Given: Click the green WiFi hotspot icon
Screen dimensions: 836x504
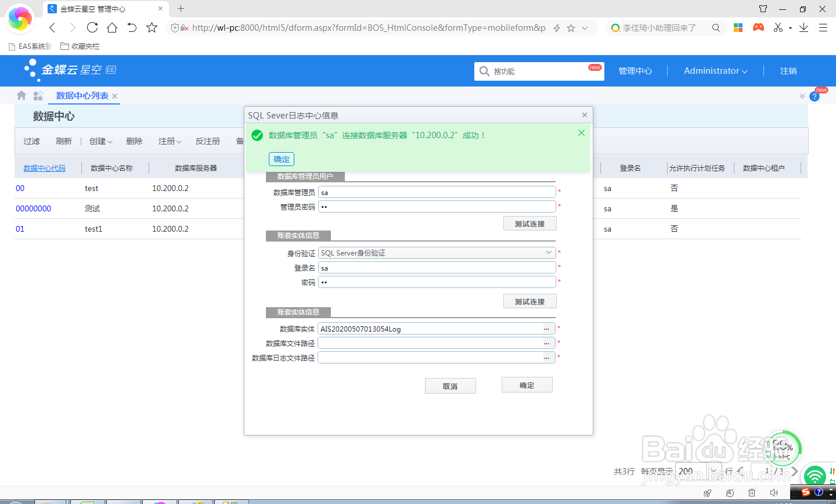Looking at the screenshot, I should (815, 475).
